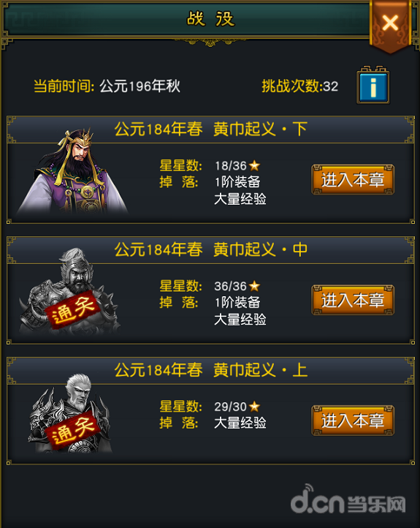Tap the helmeted armored general portrait
The image size is (420, 528).
pyautogui.click(x=70, y=292)
